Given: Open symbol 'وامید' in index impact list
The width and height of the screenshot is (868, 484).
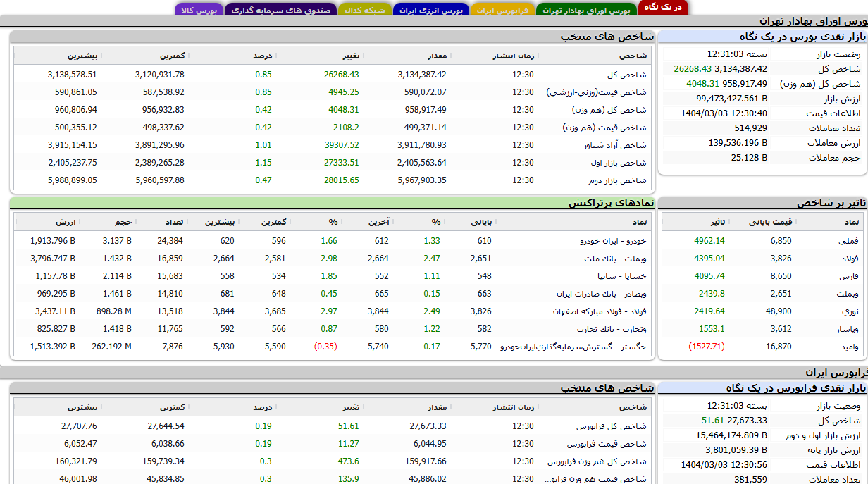Looking at the screenshot, I should (x=849, y=347).
